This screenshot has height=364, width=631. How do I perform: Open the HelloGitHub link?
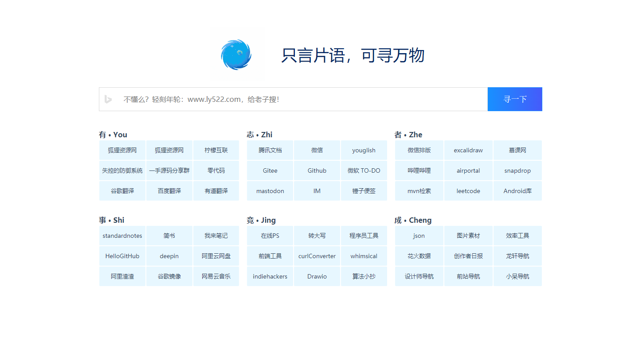coord(122,256)
